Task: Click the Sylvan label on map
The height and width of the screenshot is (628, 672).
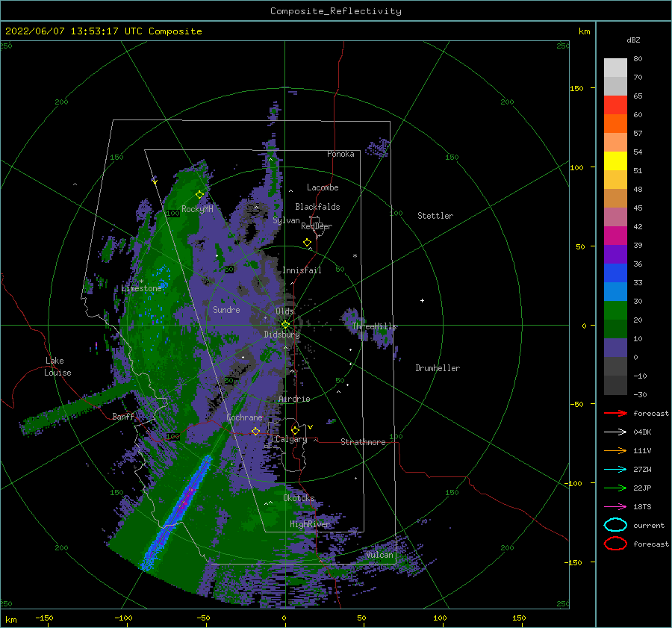Action: [286, 220]
